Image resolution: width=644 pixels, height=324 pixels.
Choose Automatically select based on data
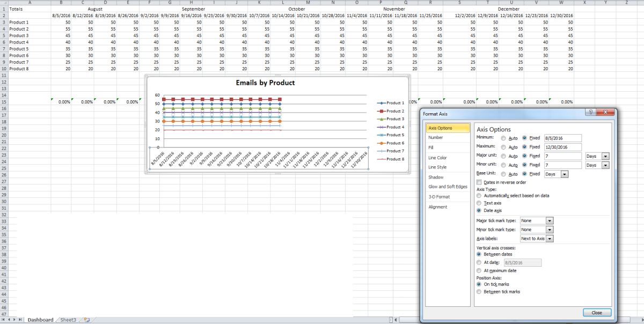(x=479, y=196)
